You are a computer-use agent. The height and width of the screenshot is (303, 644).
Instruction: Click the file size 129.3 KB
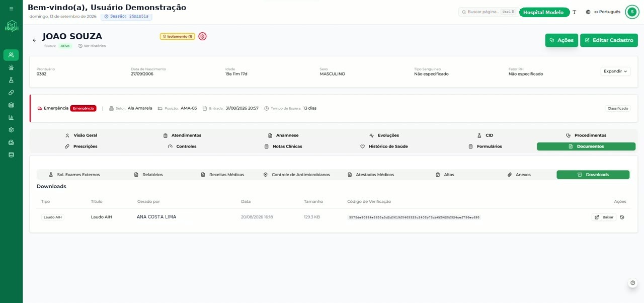(x=312, y=217)
